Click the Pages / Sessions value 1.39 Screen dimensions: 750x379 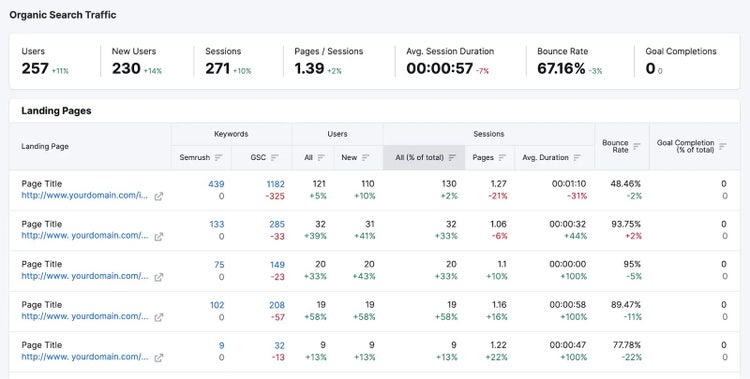tap(309, 68)
